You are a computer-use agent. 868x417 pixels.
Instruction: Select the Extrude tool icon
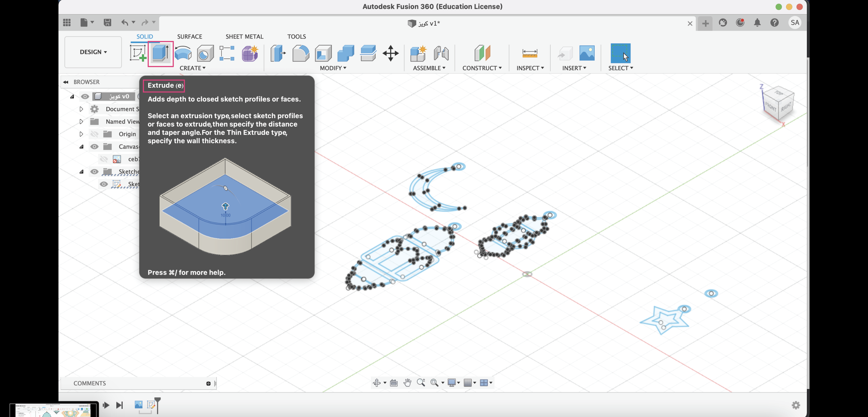click(160, 53)
